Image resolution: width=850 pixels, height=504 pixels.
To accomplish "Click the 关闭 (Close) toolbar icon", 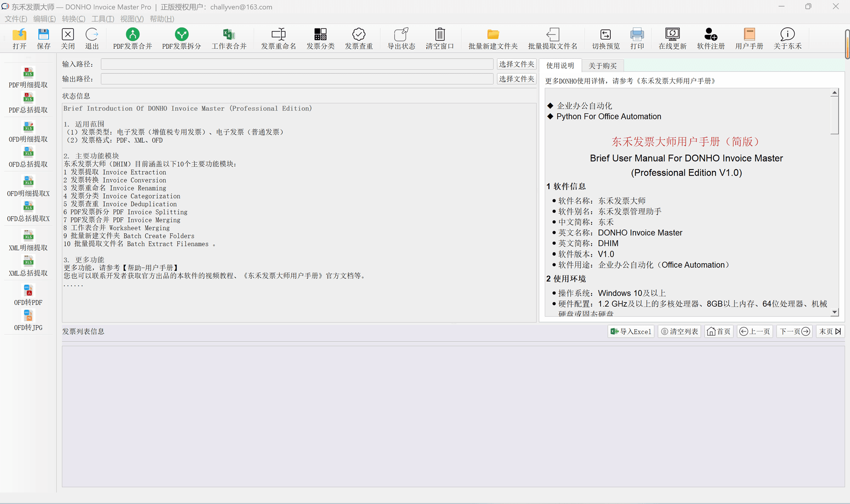I will (68, 39).
